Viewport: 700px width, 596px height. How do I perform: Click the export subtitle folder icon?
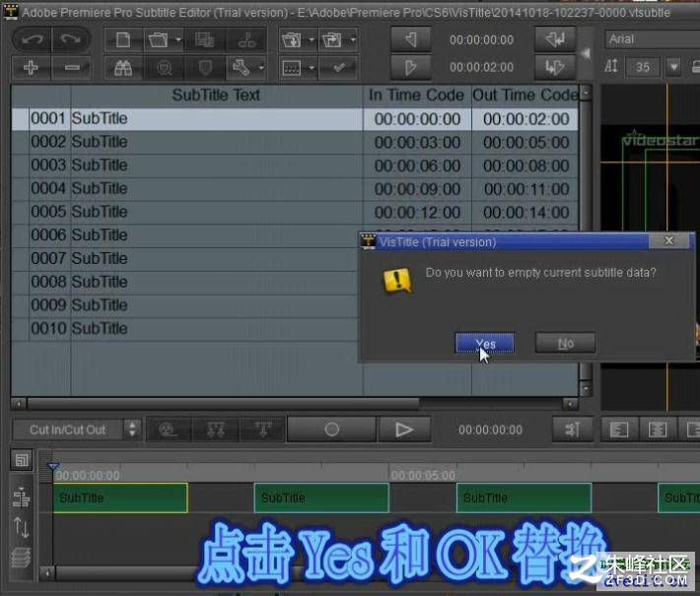pos(332,40)
